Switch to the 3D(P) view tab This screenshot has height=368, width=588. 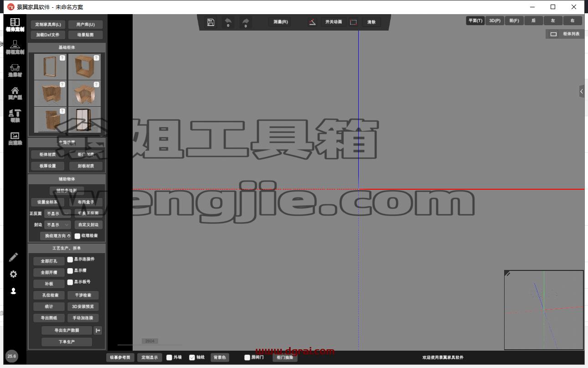point(495,21)
